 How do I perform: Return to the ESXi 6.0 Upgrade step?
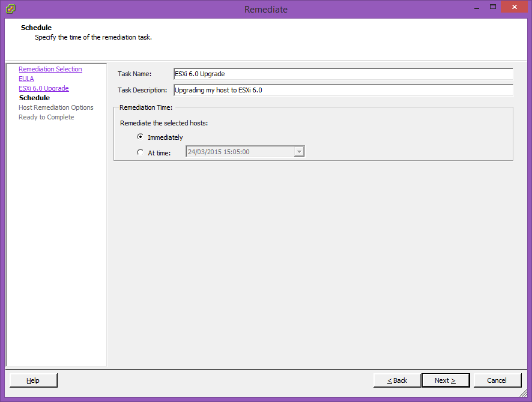point(44,88)
